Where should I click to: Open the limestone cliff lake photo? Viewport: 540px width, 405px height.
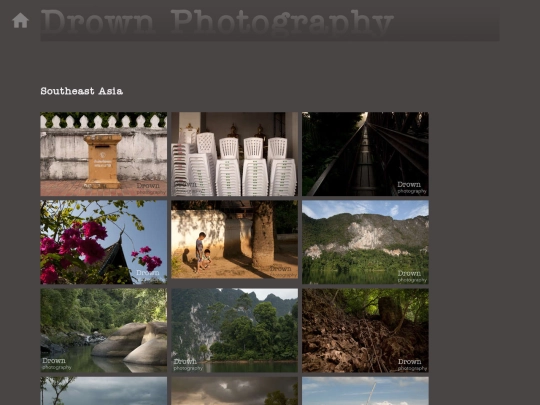click(x=365, y=242)
